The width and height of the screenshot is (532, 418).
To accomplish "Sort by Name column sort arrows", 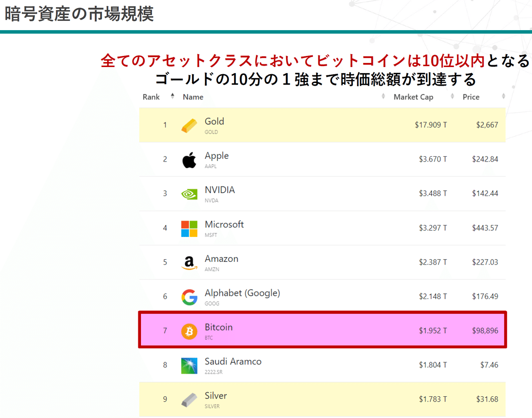I will point(383,96).
